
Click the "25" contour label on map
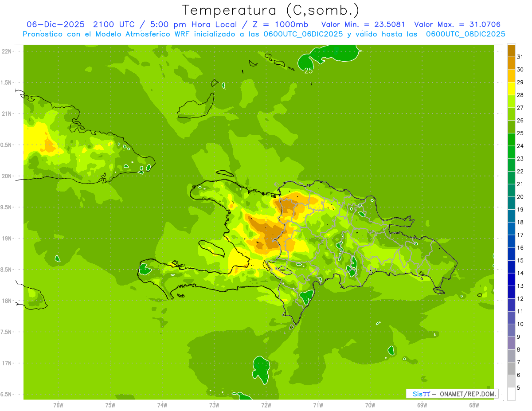(x=309, y=70)
